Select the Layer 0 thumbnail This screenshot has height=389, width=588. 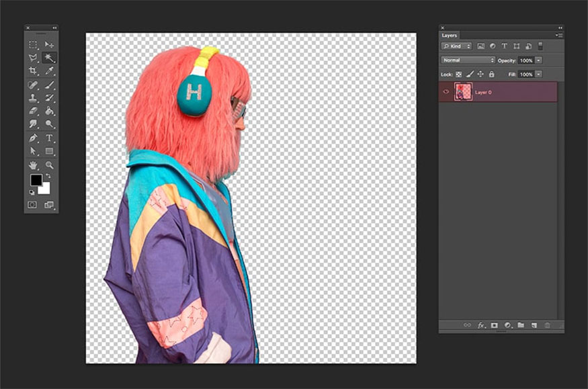pyautogui.click(x=463, y=92)
